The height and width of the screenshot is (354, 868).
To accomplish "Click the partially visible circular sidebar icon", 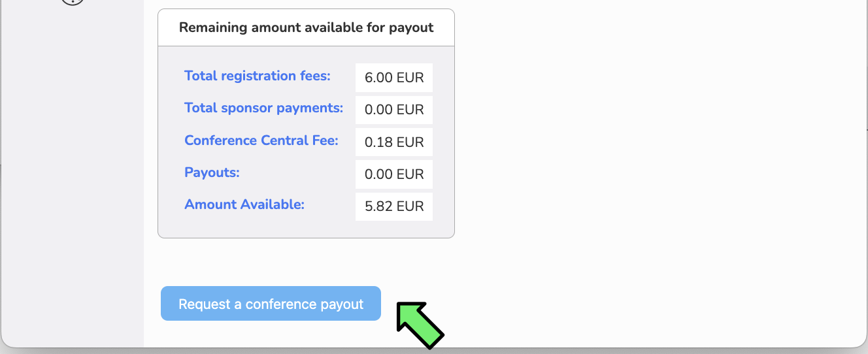I will 73,2.
